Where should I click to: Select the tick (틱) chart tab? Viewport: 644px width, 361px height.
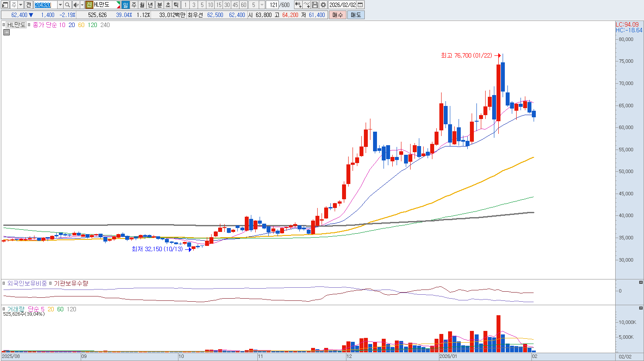click(x=176, y=5)
